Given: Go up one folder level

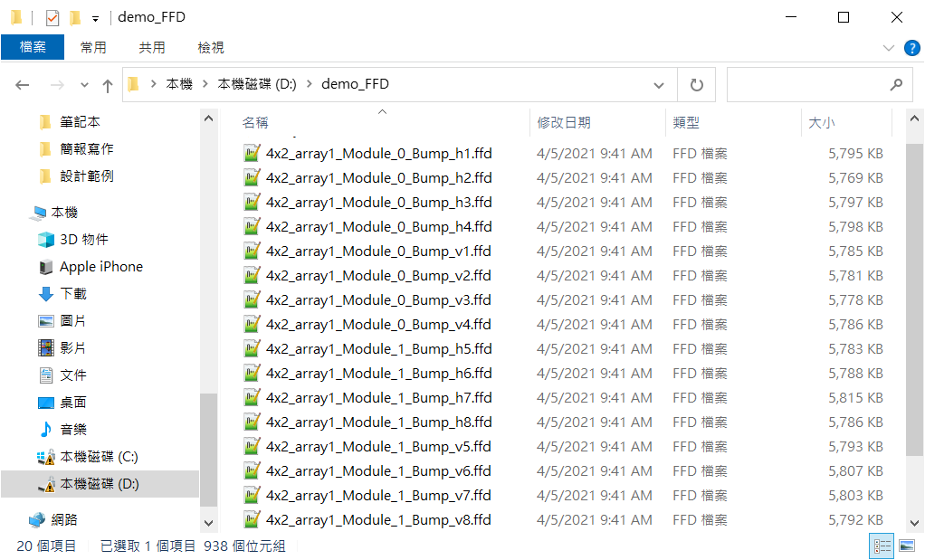Looking at the screenshot, I should (108, 86).
